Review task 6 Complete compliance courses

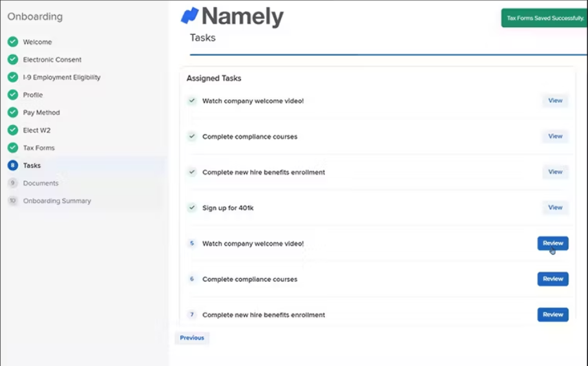[x=552, y=279]
